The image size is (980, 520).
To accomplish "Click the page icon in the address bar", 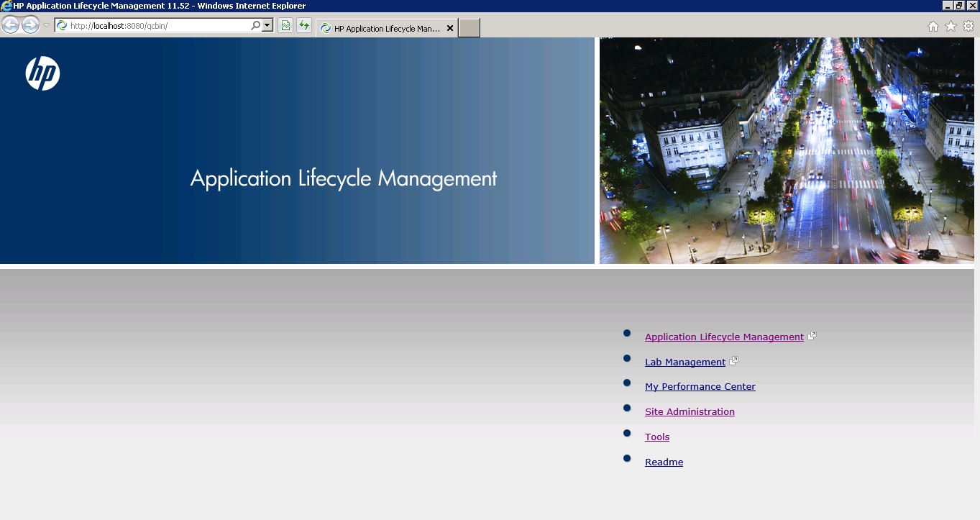I will [x=62, y=26].
